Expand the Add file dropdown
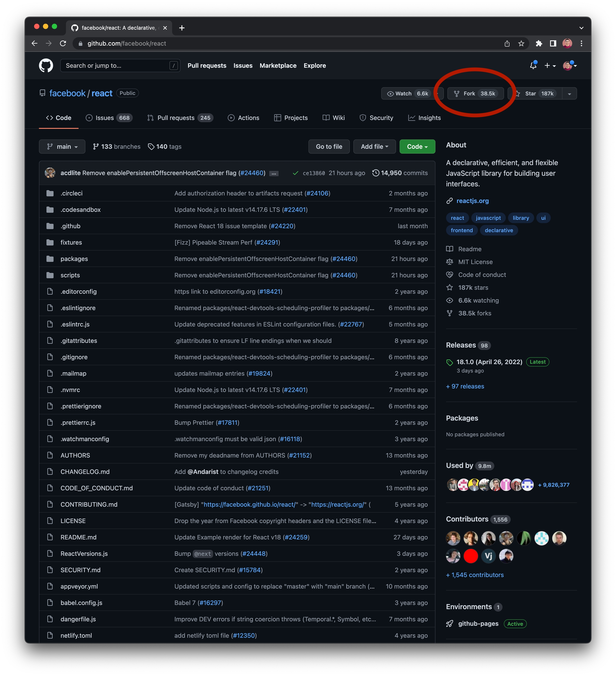 (x=374, y=147)
